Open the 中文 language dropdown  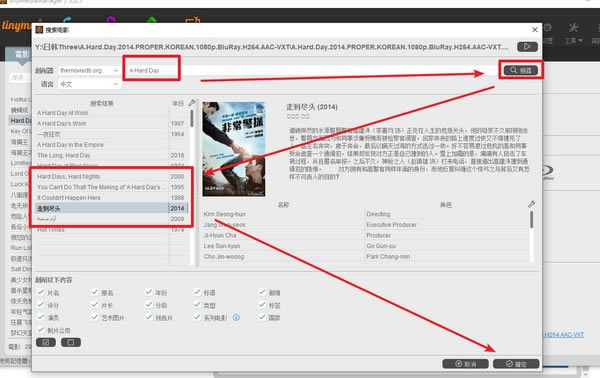point(89,84)
